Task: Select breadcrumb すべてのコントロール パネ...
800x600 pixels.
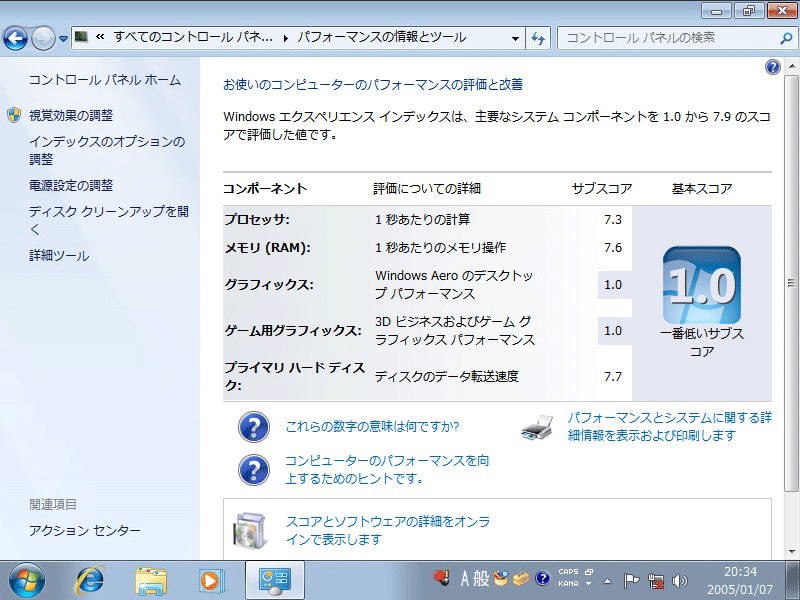Action: pos(193,37)
